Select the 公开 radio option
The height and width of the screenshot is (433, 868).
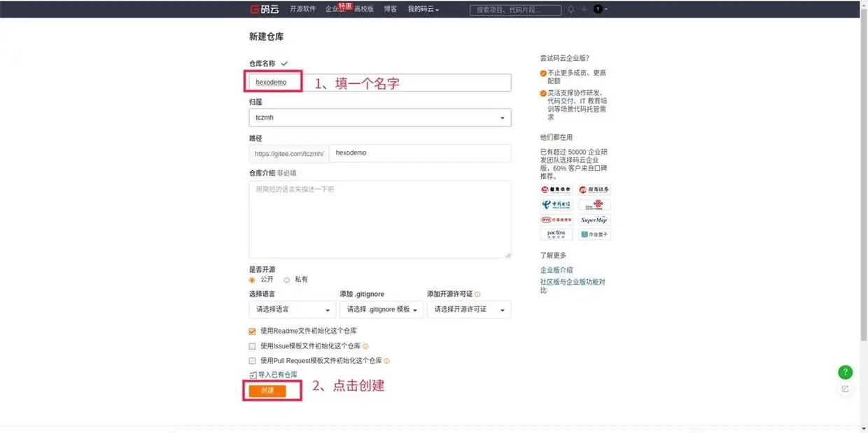[252, 280]
